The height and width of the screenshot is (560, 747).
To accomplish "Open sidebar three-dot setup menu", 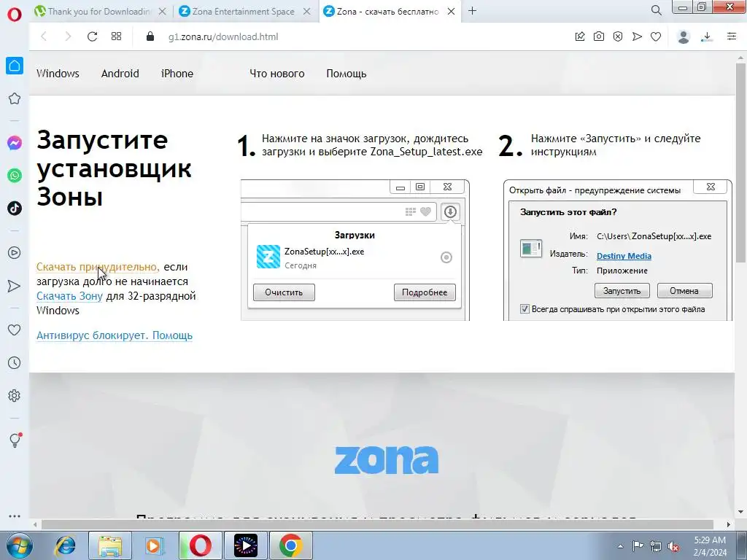I will pyautogui.click(x=15, y=516).
